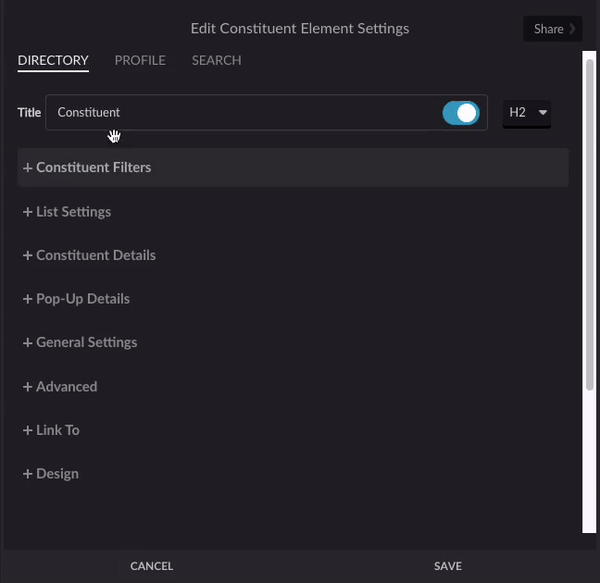
Task: Expand the Advanced section label
Action: pyautogui.click(x=67, y=387)
